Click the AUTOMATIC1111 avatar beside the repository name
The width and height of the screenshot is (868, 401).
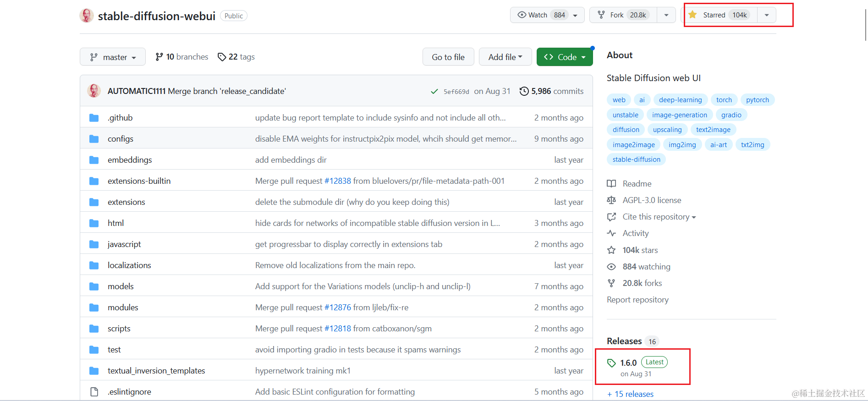tap(87, 16)
